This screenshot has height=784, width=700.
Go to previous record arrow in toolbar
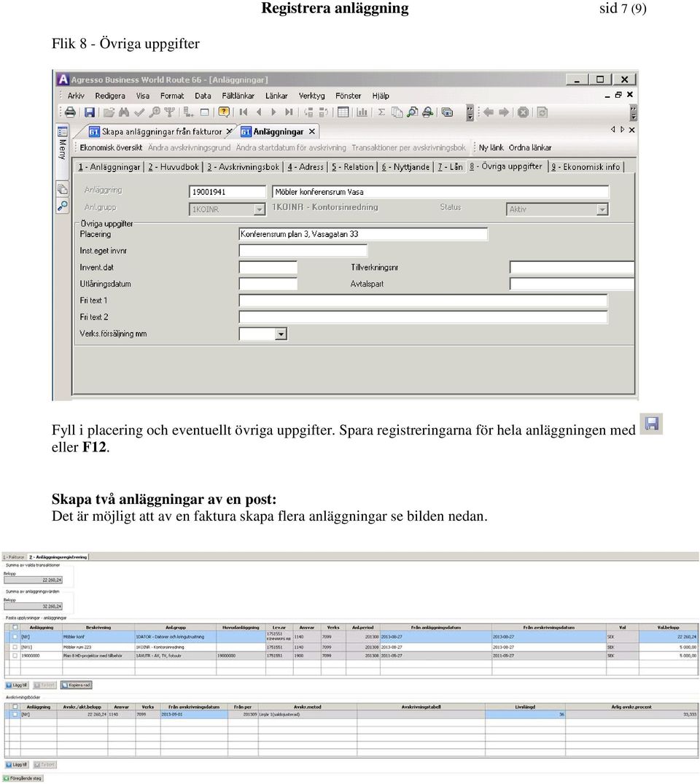pos(259,112)
